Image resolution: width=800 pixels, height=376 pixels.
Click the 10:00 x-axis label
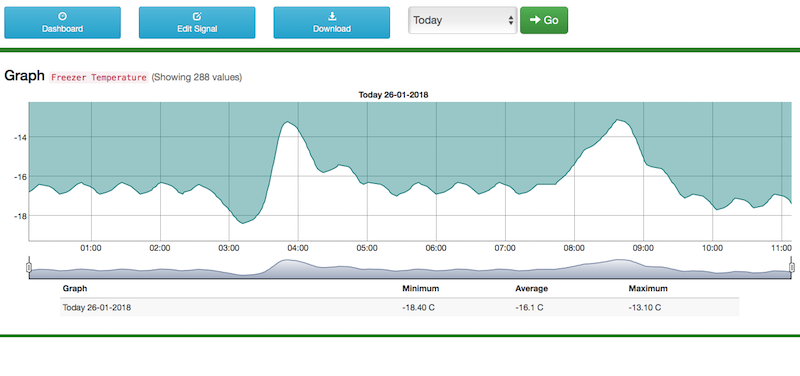coord(712,248)
